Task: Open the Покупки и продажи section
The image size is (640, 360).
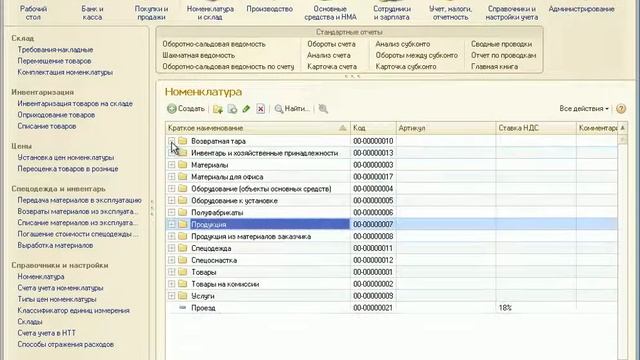Action: (151, 13)
